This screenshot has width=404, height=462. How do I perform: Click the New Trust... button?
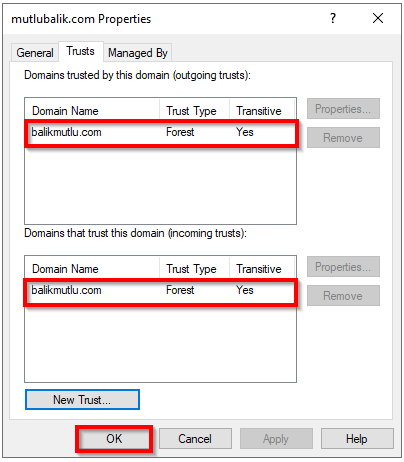point(82,399)
